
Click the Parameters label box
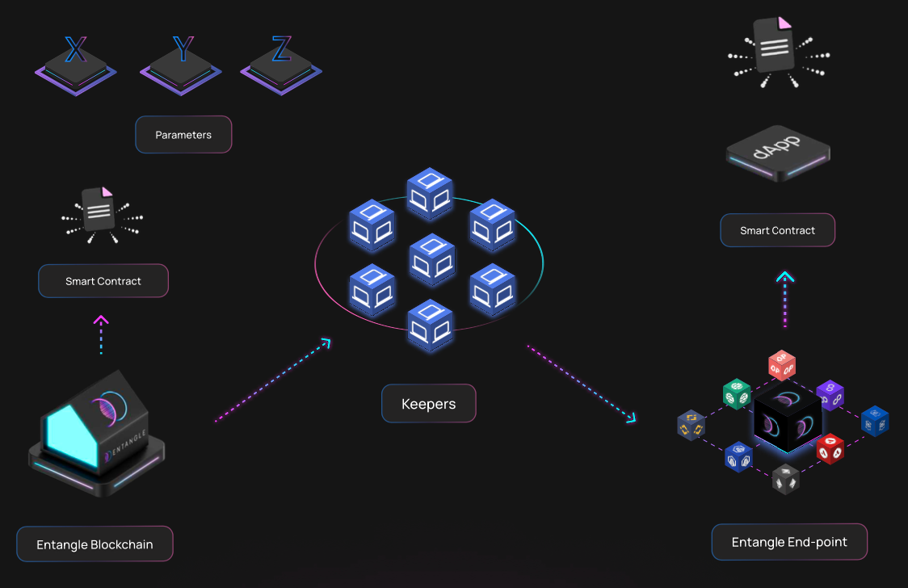183,135
